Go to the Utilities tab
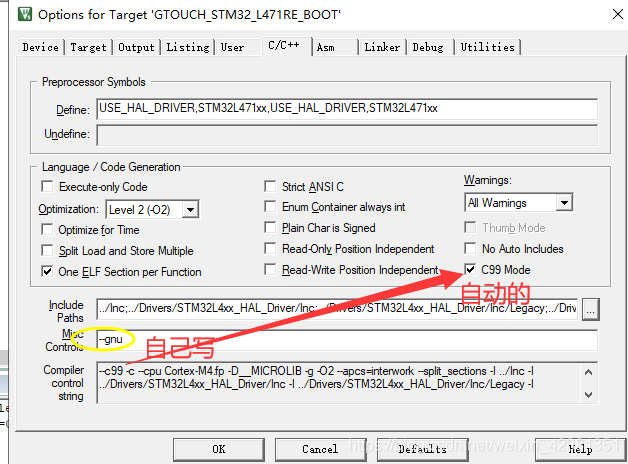The width and height of the screenshot is (628, 464). click(487, 47)
